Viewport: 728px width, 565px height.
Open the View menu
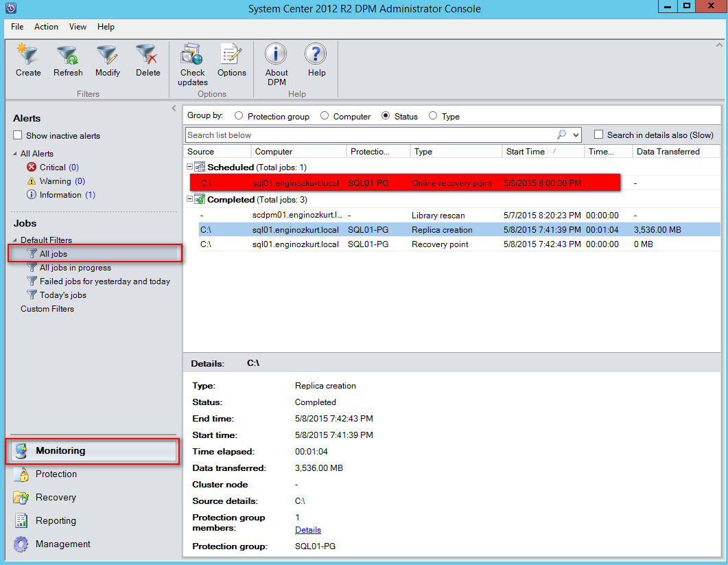78,27
